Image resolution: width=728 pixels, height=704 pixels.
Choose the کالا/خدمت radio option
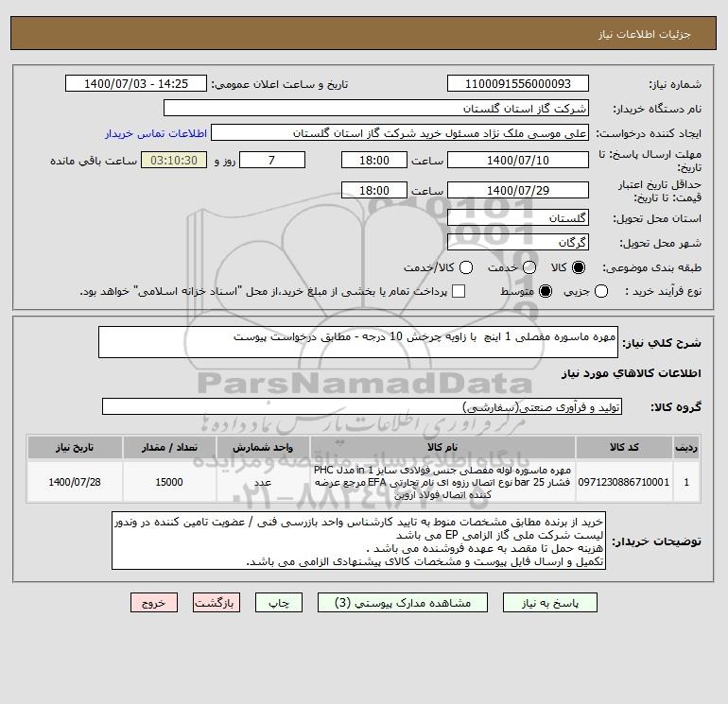pos(466,267)
